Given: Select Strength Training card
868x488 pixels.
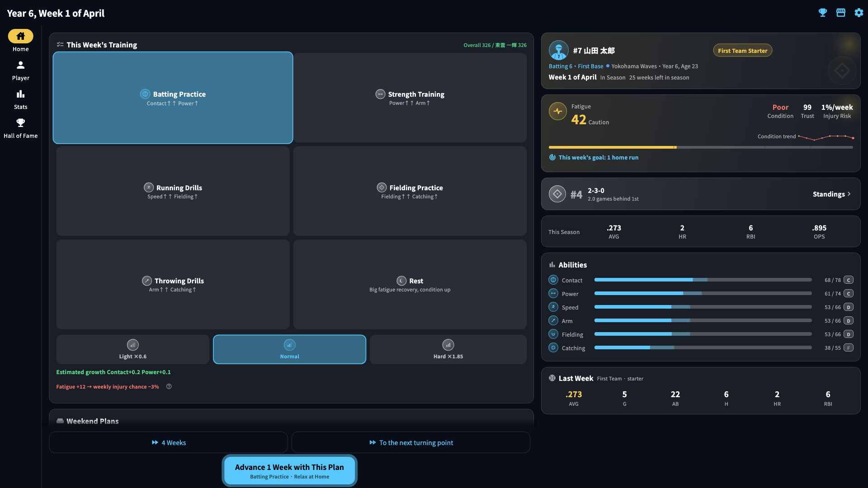Looking at the screenshot, I should [x=410, y=98].
